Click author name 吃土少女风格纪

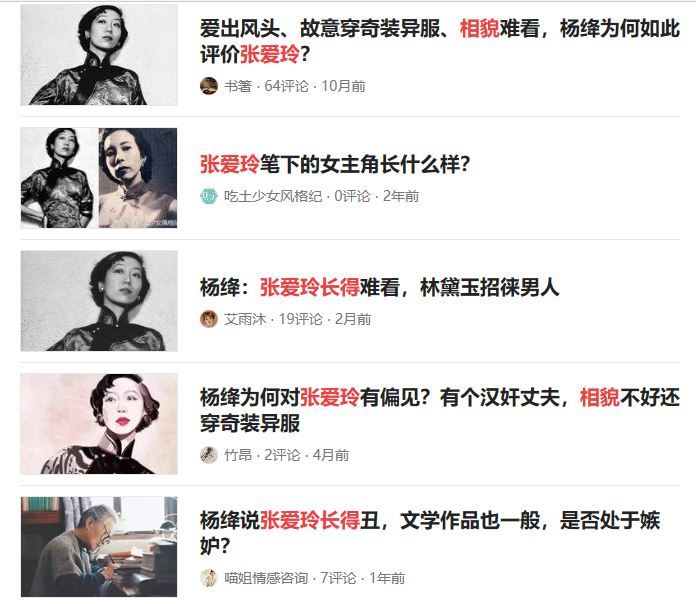(273, 196)
